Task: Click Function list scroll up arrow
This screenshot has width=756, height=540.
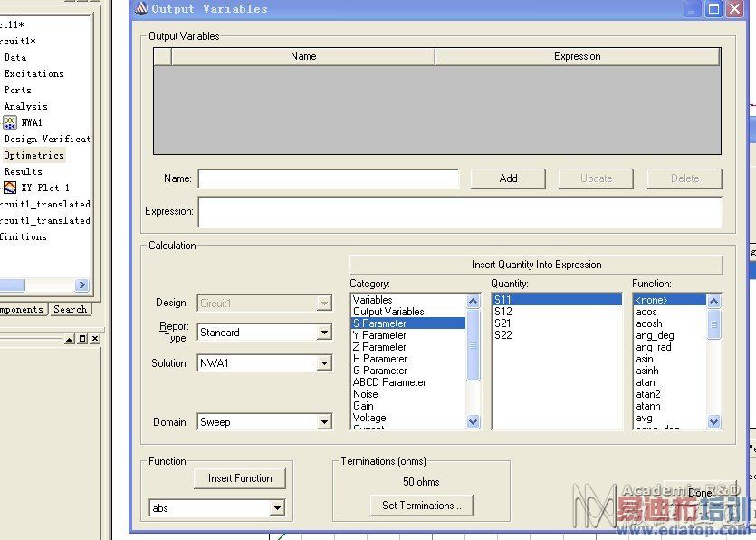Action: 713,302
